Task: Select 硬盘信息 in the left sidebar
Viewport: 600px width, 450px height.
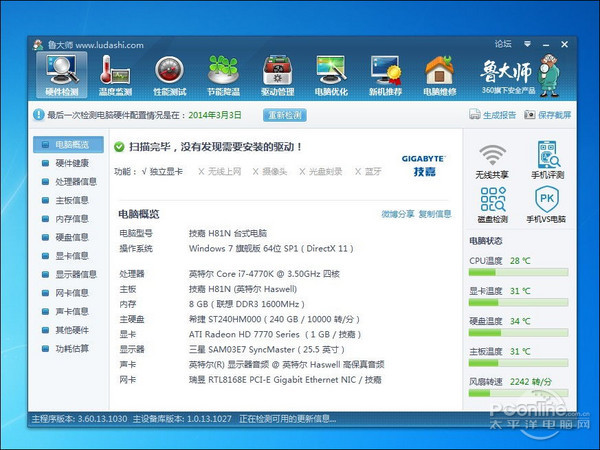Action: coord(72,237)
